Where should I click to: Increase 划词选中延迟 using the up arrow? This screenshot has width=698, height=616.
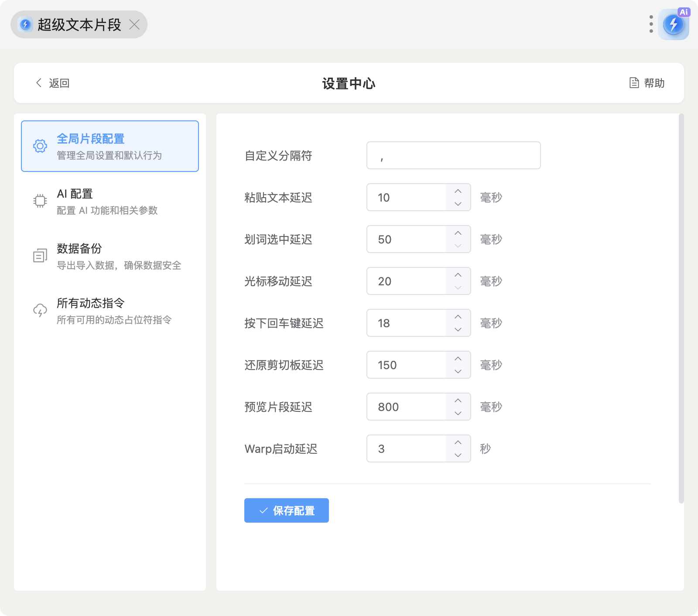click(458, 233)
